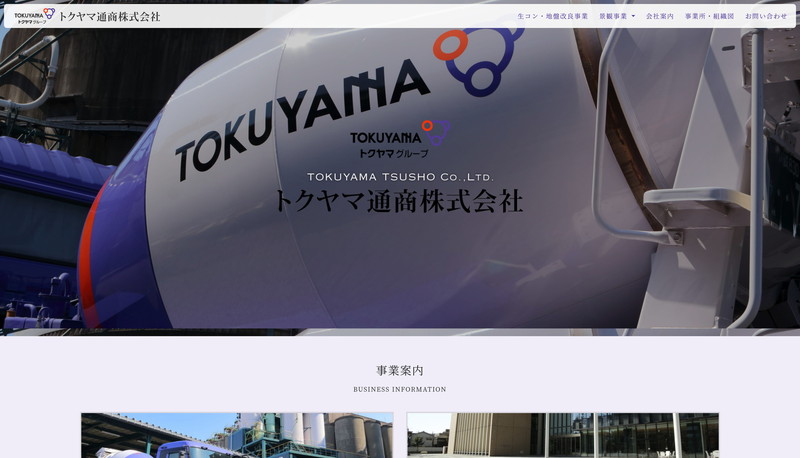The width and height of the screenshot is (800, 458).
Task: Click TOKUYAMA TSUSHO Co.,Ltd. hero text
Action: [x=401, y=177]
